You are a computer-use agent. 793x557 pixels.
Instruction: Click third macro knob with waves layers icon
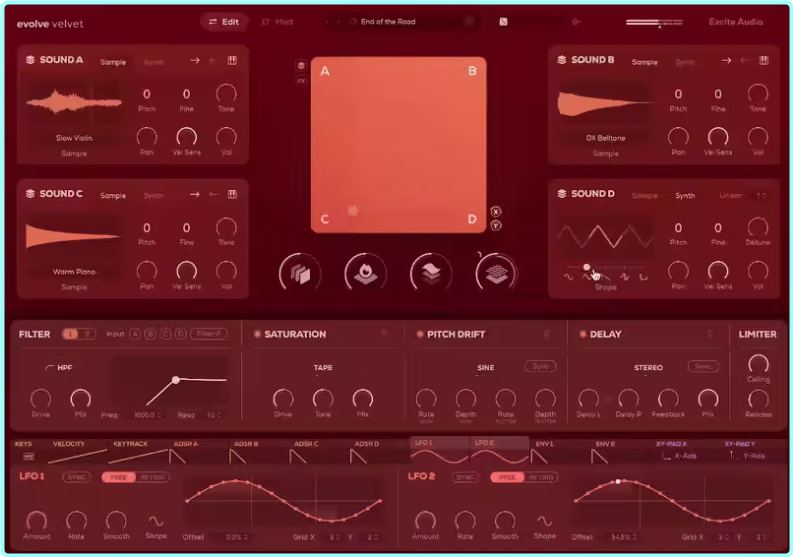pyautogui.click(x=431, y=273)
